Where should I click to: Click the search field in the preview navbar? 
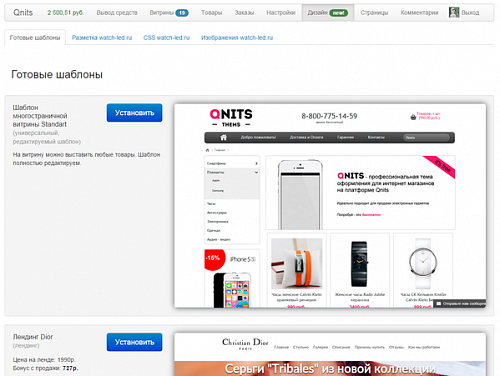pyautogui.click(x=426, y=137)
